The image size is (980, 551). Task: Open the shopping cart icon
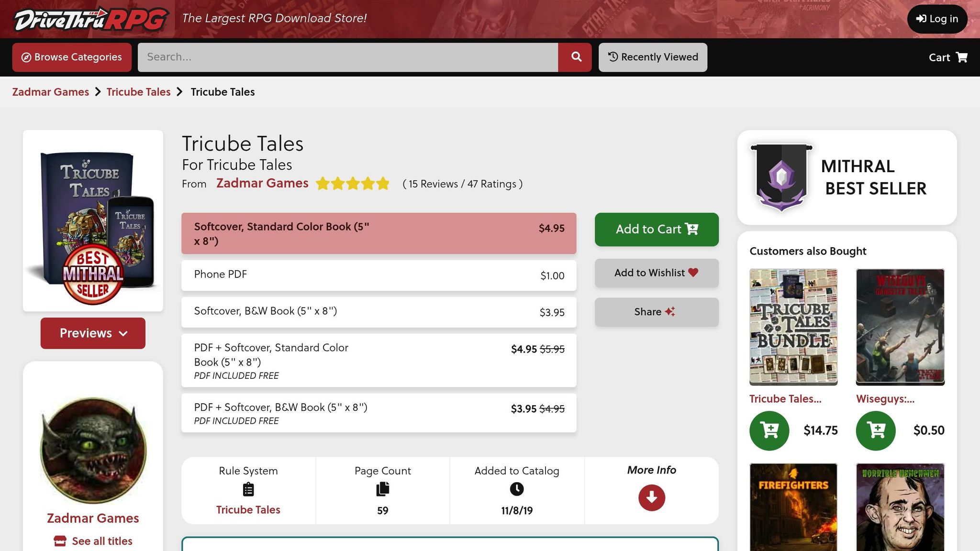pos(961,57)
